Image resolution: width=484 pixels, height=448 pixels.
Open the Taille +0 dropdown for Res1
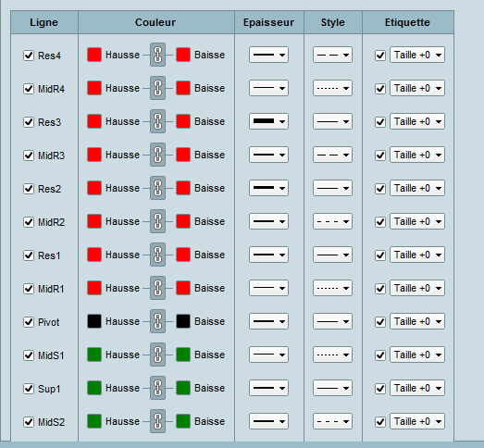click(417, 255)
